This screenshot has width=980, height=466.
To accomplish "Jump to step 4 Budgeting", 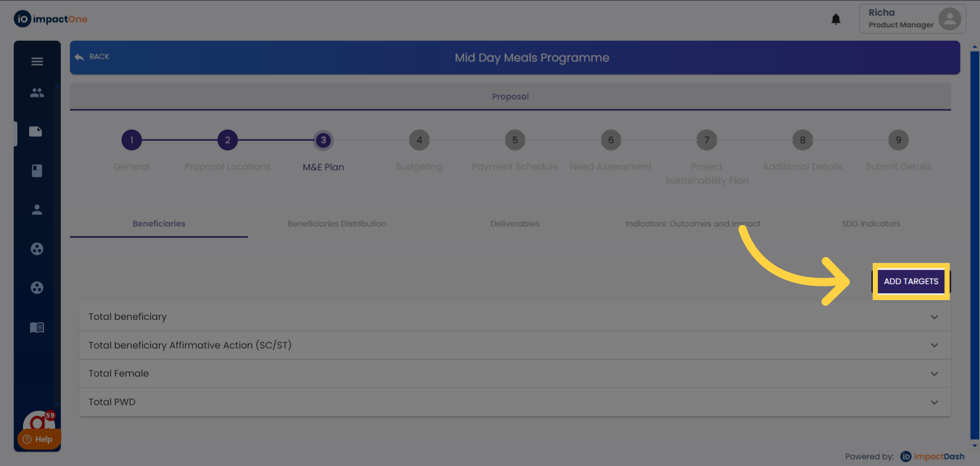I will pyautogui.click(x=419, y=140).
